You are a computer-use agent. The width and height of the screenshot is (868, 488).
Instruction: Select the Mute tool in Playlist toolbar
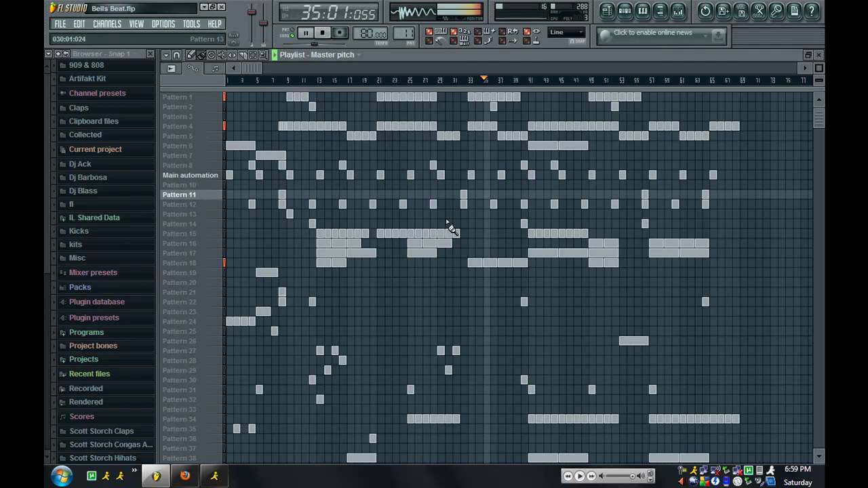(x=222, y=55)
